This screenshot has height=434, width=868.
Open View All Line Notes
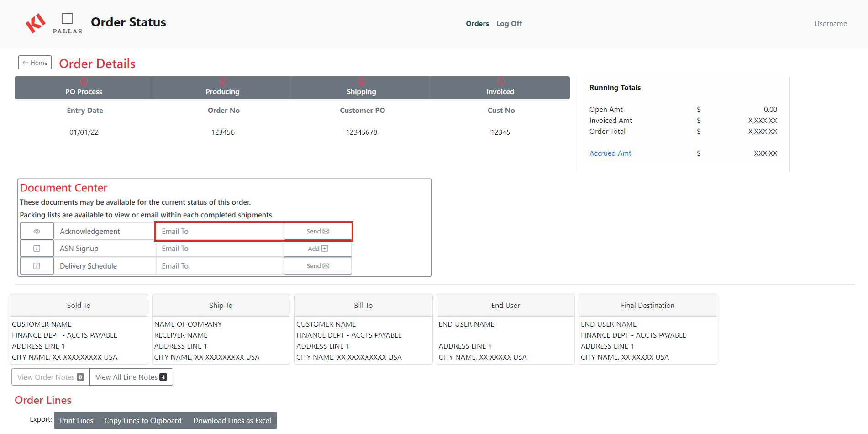pos(131,377)
